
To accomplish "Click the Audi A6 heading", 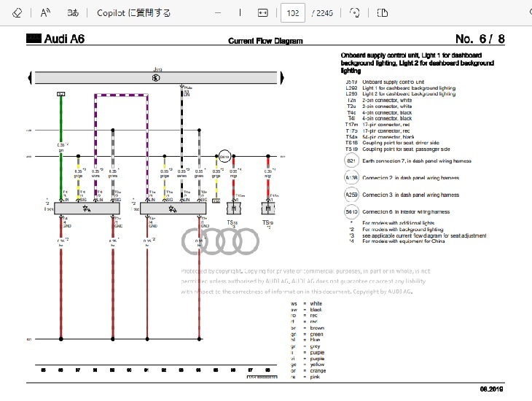I will (x=64, y=39).
